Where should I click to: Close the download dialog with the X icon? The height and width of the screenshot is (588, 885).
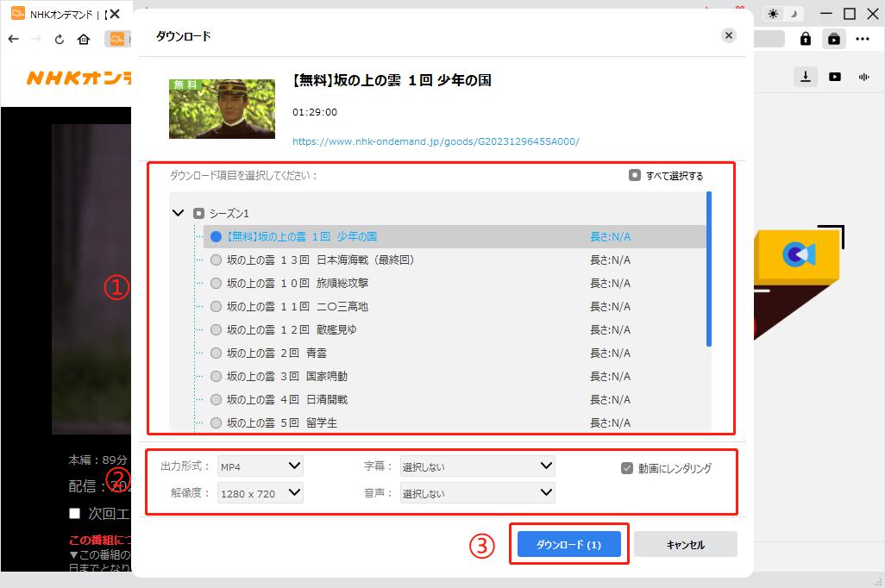pyautogui.click(x=729, y=35)
